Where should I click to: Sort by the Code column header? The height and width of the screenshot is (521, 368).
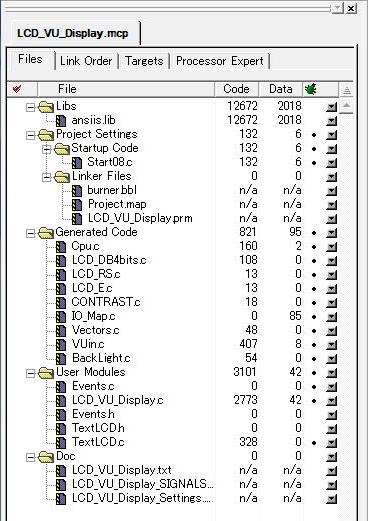(236, 89)
